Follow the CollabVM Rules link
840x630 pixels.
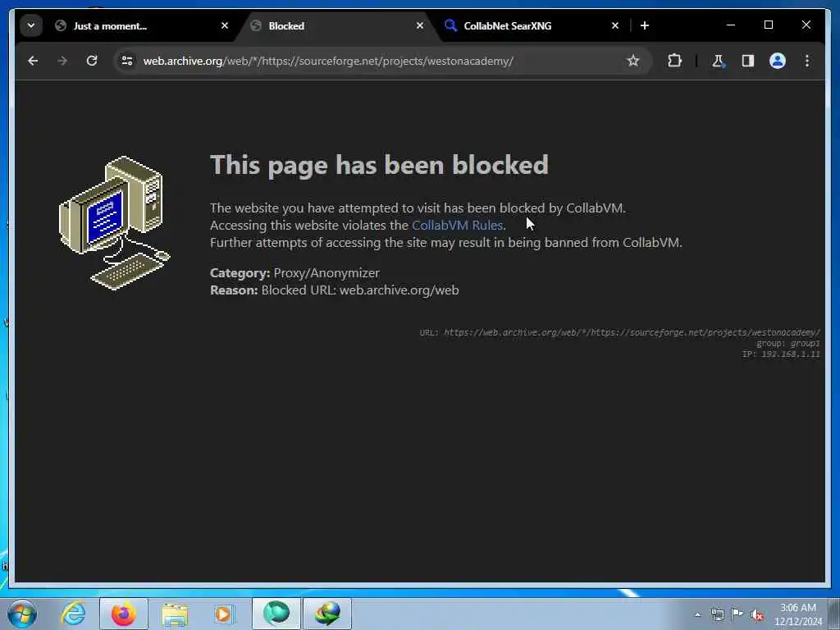457,226
